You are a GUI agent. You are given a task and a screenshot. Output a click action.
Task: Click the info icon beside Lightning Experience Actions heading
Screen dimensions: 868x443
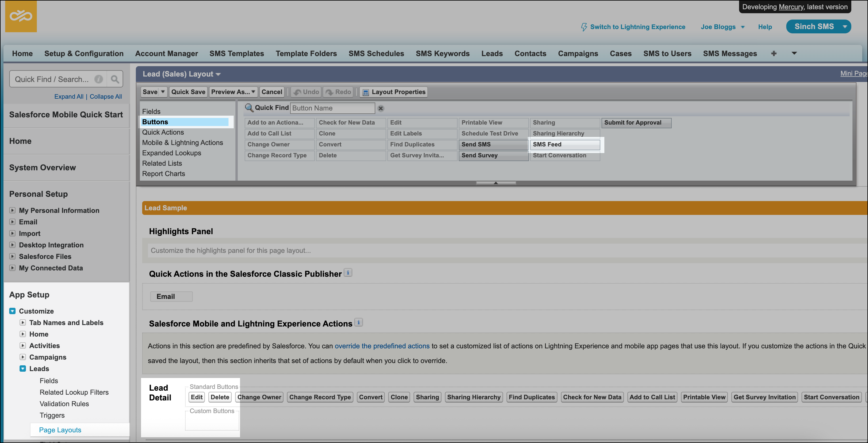(x=359, y=322)
